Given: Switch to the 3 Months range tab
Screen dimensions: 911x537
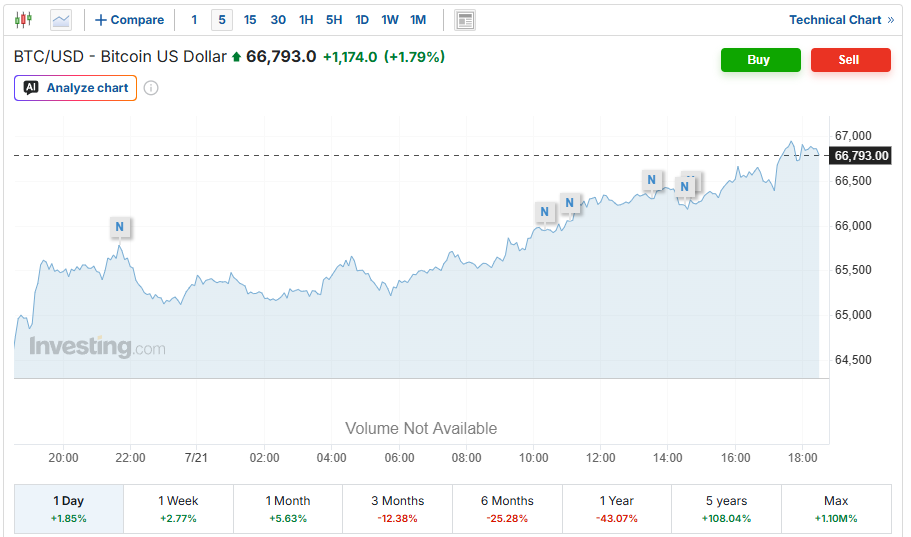Looking at the screenshot, I should click(x=397, y=509).
